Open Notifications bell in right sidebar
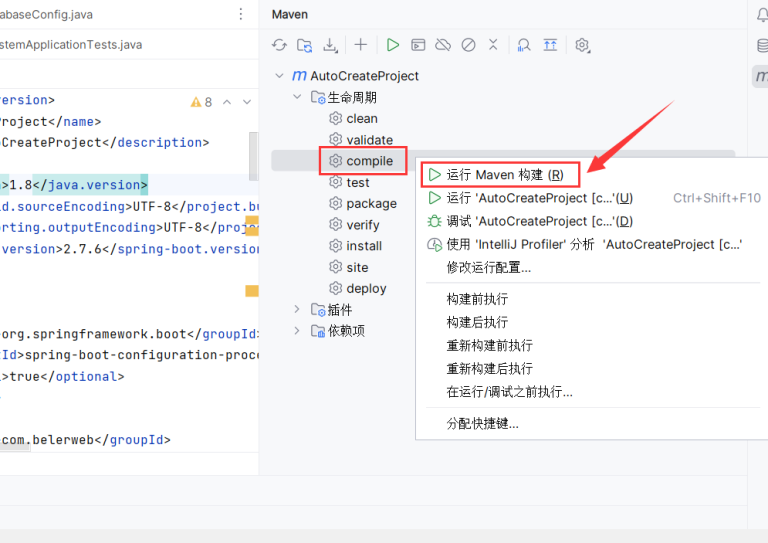 pos(762,15)
